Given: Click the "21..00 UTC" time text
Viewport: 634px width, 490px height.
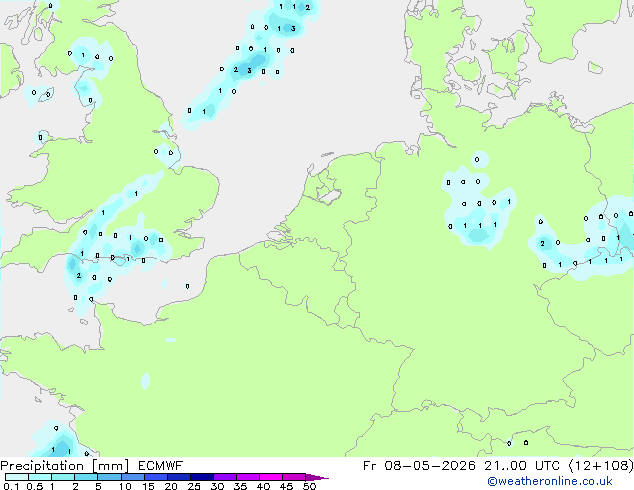Looking at the screenshot, I should pyautogui.click(x=522, y=466).
